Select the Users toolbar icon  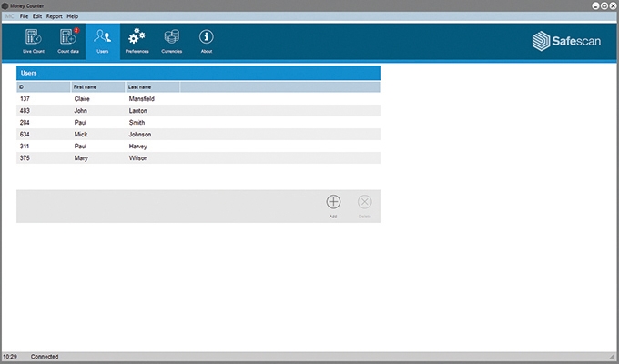click(x=103, y=41)
